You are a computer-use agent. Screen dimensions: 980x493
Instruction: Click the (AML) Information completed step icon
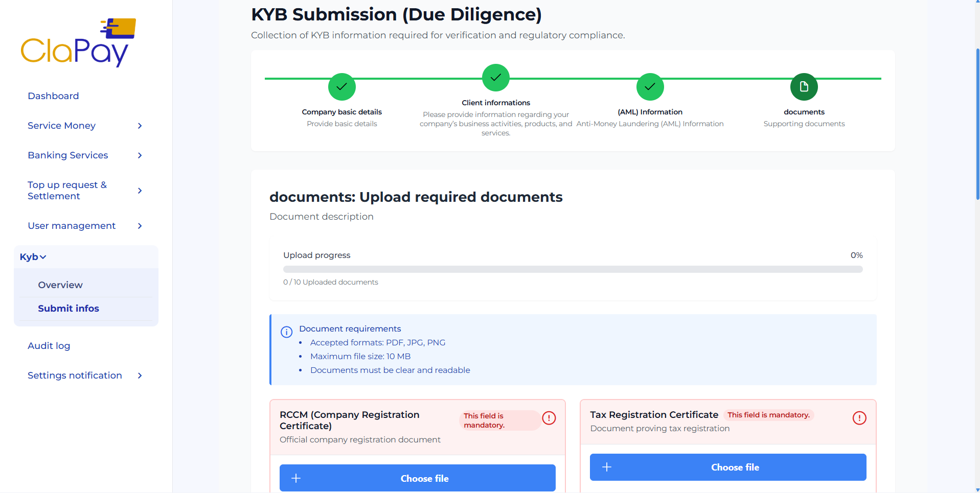coord(650,87)
